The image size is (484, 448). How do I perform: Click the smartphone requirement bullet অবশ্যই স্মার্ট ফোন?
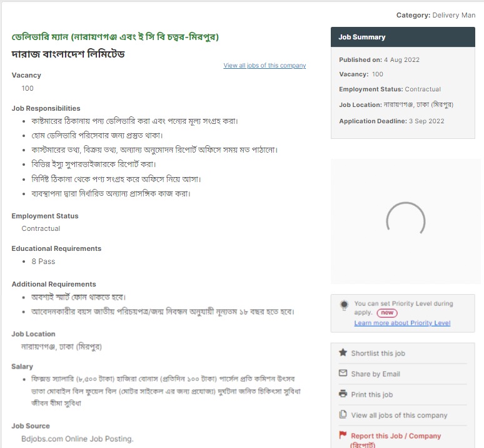[x=78, y=297]
